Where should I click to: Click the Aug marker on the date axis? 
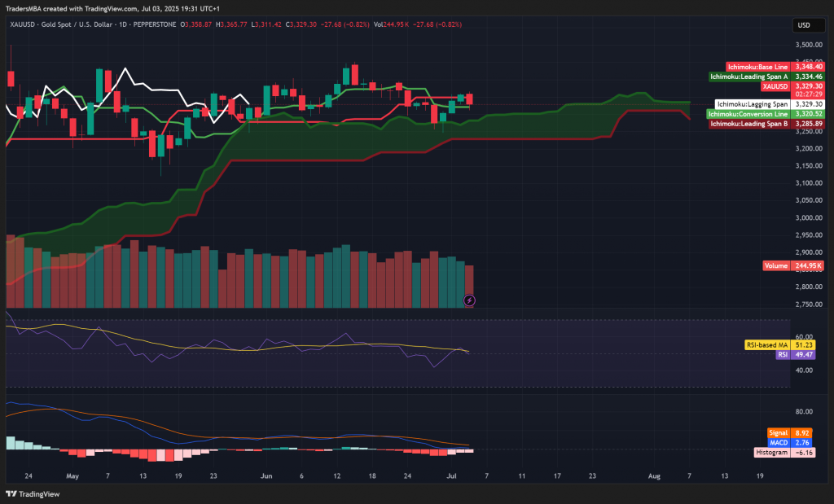pyautogui.click(x=653, y=475)
